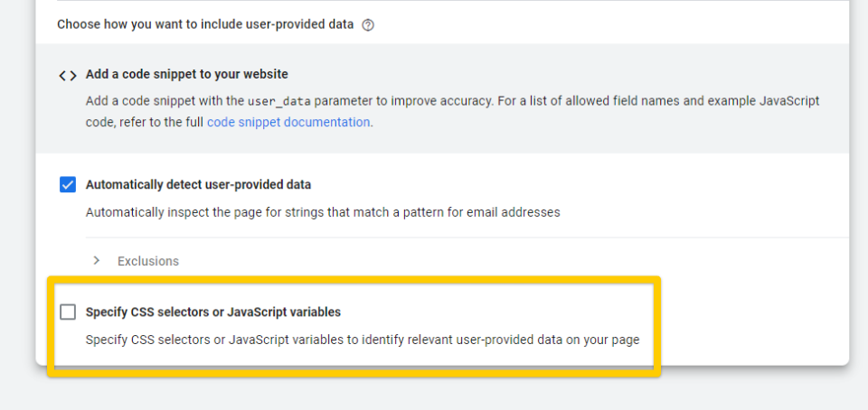This screenshot has width=868, height=410.
Task: Click the Automatically detect user-provided data label
Action: click(x=198, y=184)
